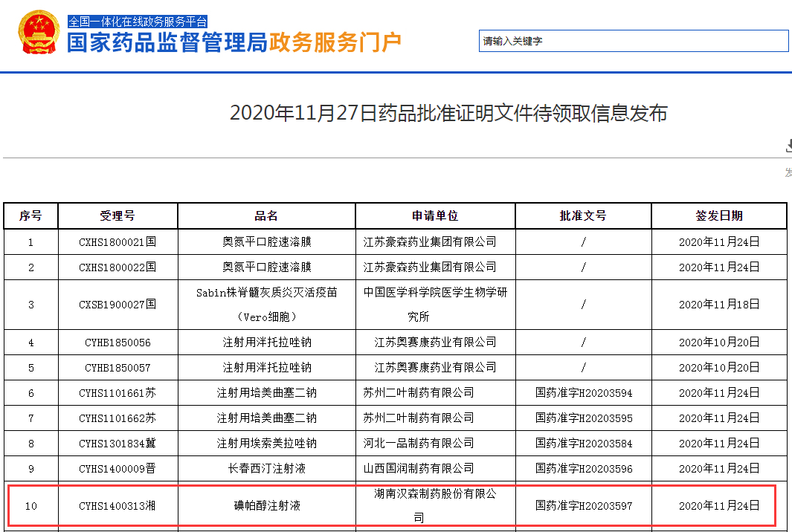Viewport: 792px width, 532px height.
Task: Select the page title 2020年11月27日药品批准证明文件待领取信息发布
Action: pos(448,113)
